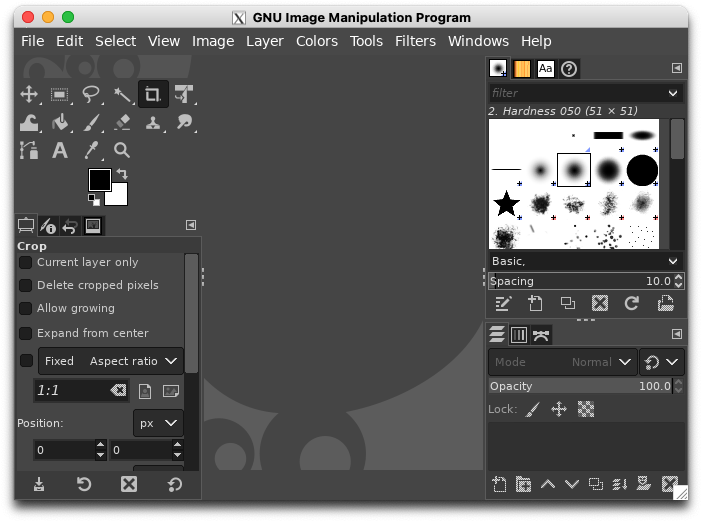The image size is (702, 522).
Task: Enable Delete cropped pixels checkbox
Action: [x=26, y=285]
